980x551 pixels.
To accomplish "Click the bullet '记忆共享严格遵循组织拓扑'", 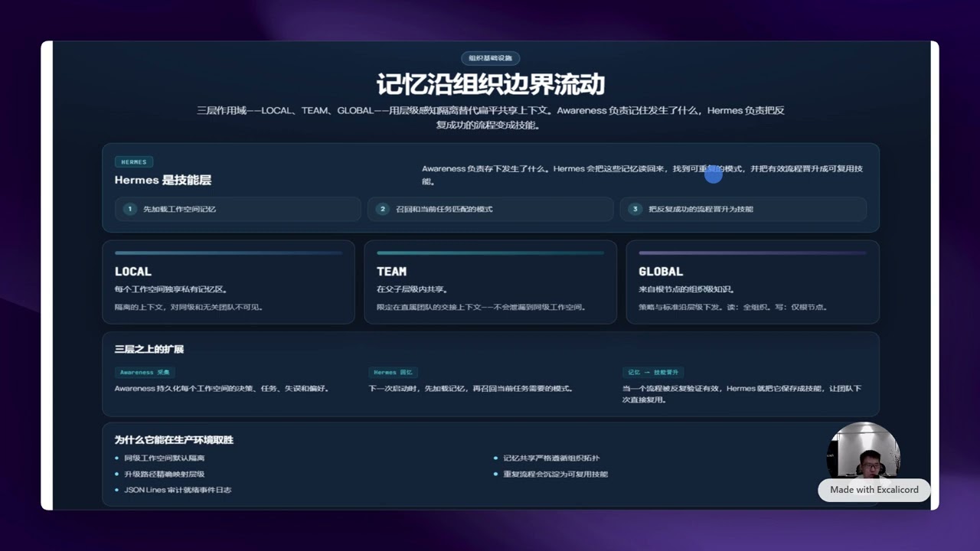I will (551, 458).
